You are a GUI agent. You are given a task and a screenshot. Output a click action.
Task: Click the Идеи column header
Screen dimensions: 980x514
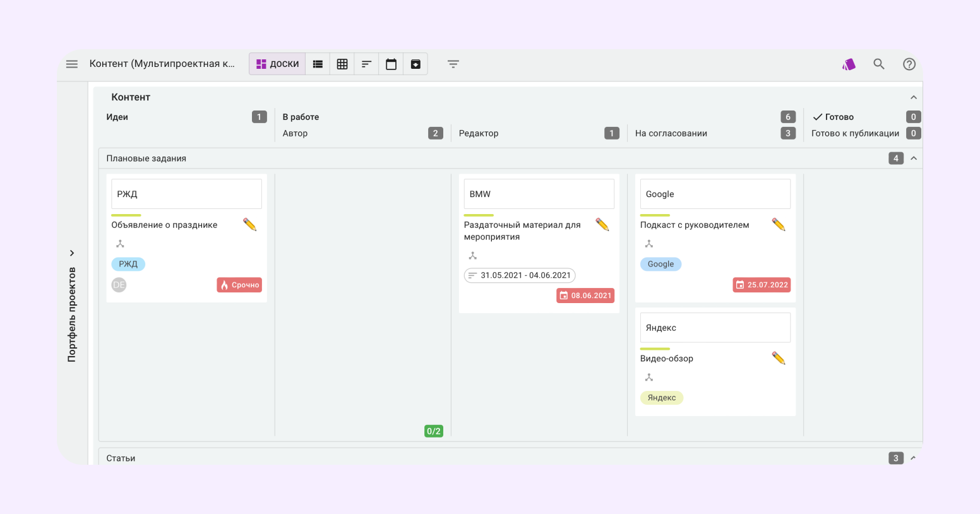[x=117, y=117]
